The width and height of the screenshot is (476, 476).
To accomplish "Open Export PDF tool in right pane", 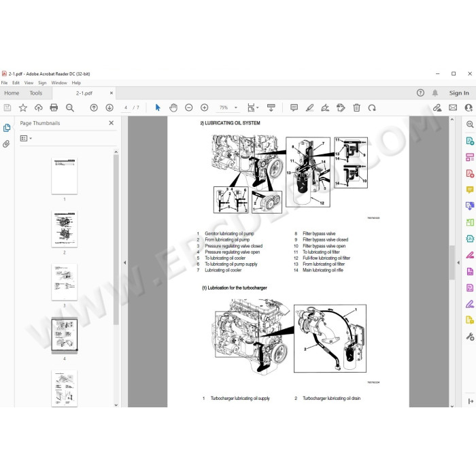I will (470, 141).
